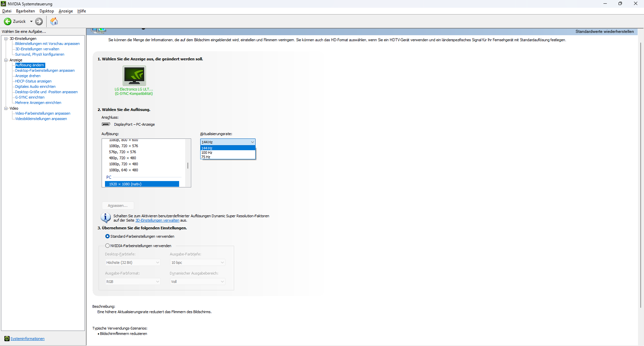Click the blue info icon near Dynamic Super Resolution

(106, 218)
